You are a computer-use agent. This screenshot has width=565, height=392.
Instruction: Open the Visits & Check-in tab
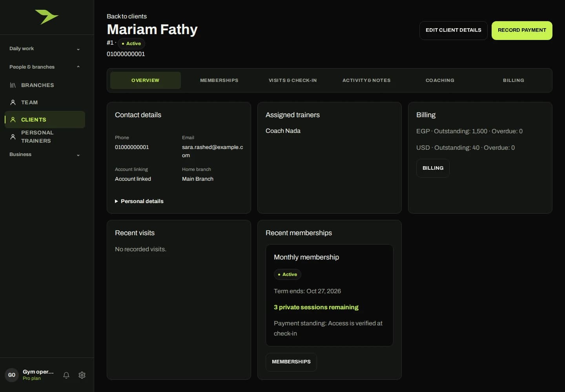click(x=293, y=80)
